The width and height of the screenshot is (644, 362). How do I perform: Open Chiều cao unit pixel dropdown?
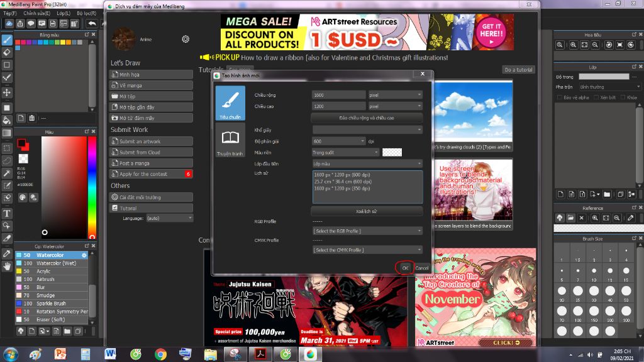(x=395, y=106)
